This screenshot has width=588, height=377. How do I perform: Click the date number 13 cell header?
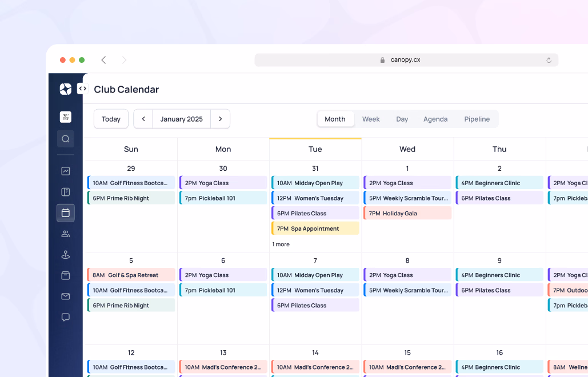(223, 352)
